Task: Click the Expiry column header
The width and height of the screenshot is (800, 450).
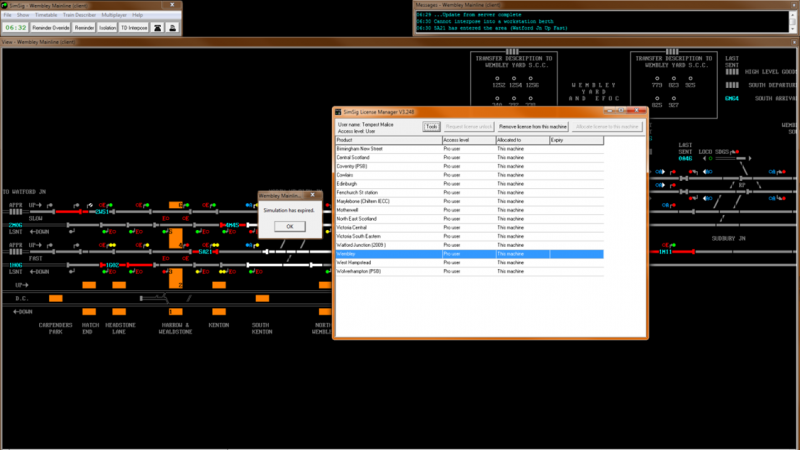Action: (x=577, y=140)
